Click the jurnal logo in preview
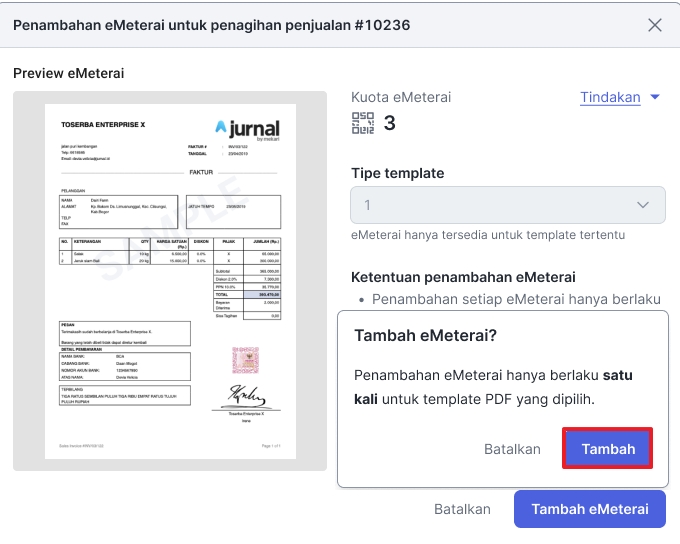This screenshot has width=680, height=544. point(248,129)
